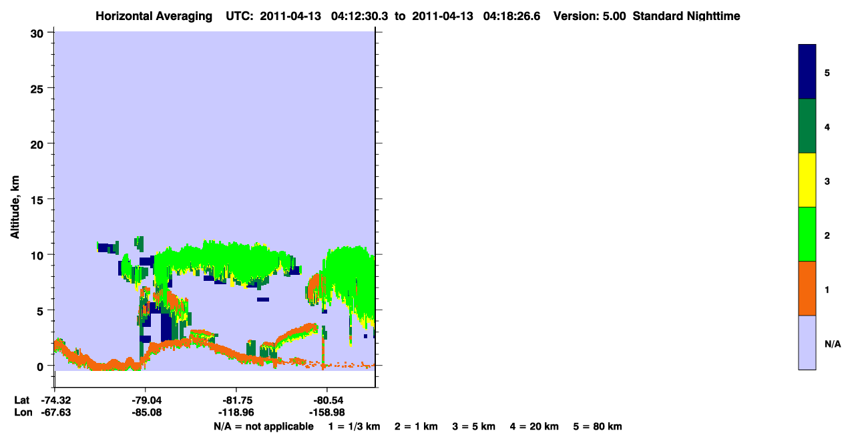This screenshot has width=868, height=445.
Task: Click the latitude value -74.32
Action: click(55, 400)
